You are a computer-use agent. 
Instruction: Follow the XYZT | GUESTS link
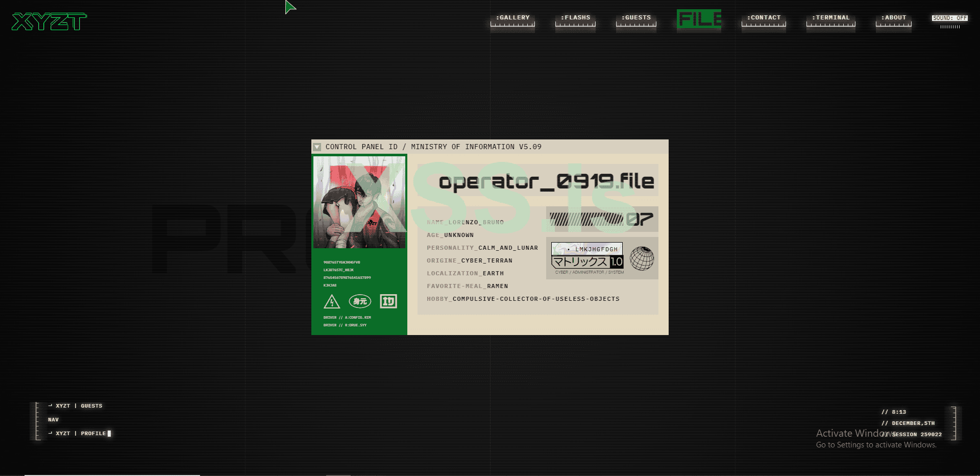[76, 406]
